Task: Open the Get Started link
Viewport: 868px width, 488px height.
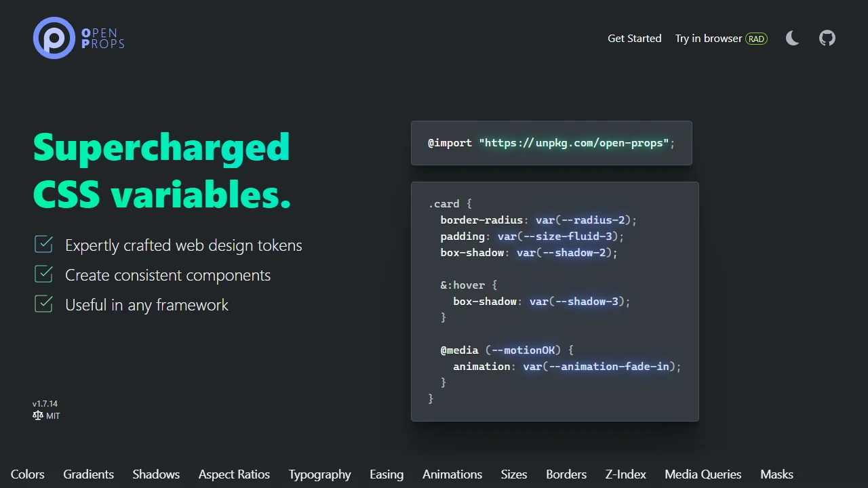Action: (x=634, y=39)
